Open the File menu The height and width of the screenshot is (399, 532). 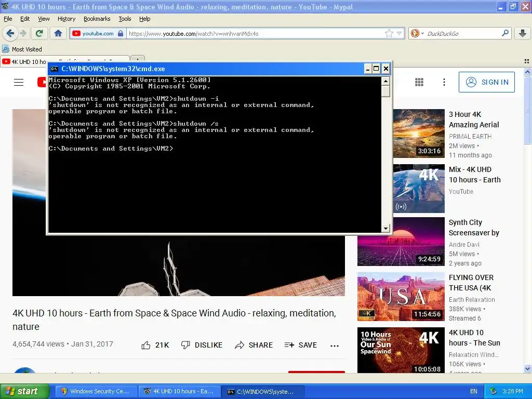coord(8,19)
